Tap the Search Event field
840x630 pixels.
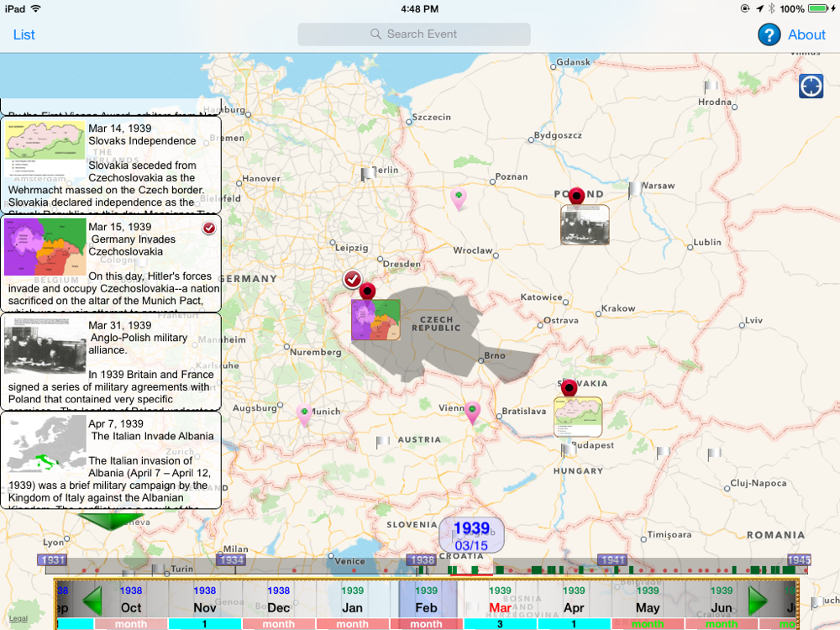coord(414,34)
